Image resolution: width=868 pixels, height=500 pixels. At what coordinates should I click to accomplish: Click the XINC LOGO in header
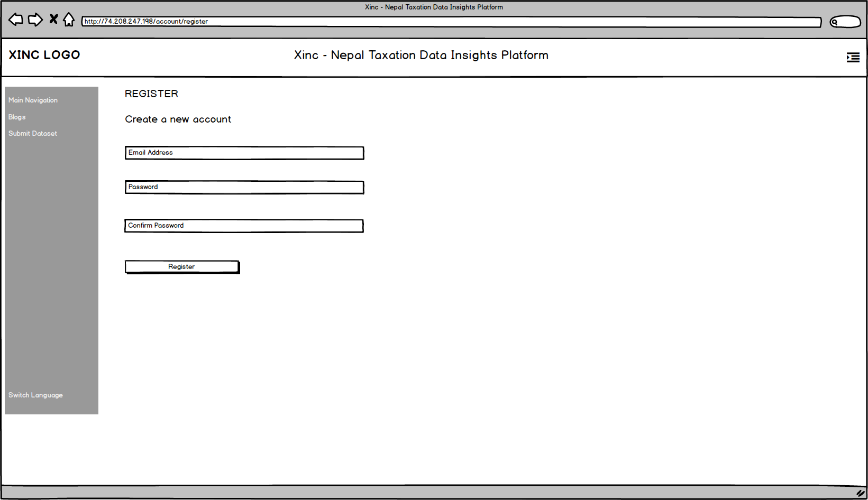44,55
